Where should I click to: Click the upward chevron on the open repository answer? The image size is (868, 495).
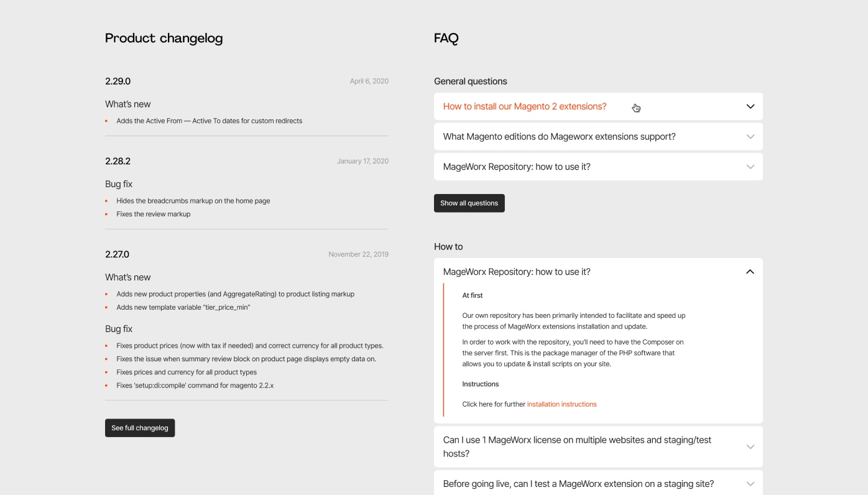[749, 271]
